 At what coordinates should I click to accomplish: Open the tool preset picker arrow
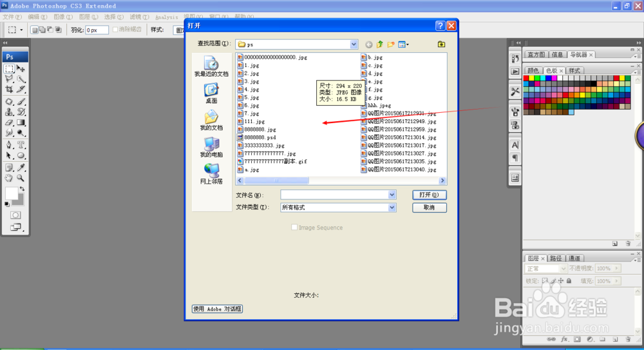[21, 30]
